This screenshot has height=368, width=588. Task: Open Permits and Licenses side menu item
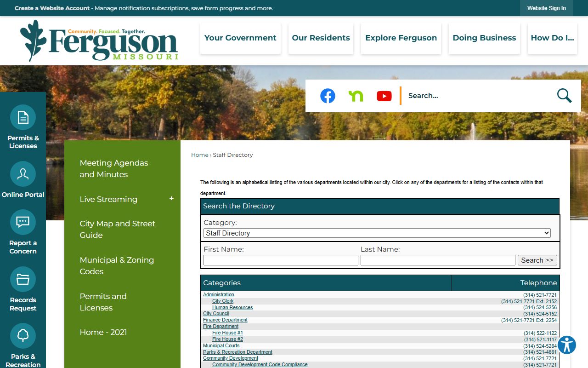pos(103,302)
